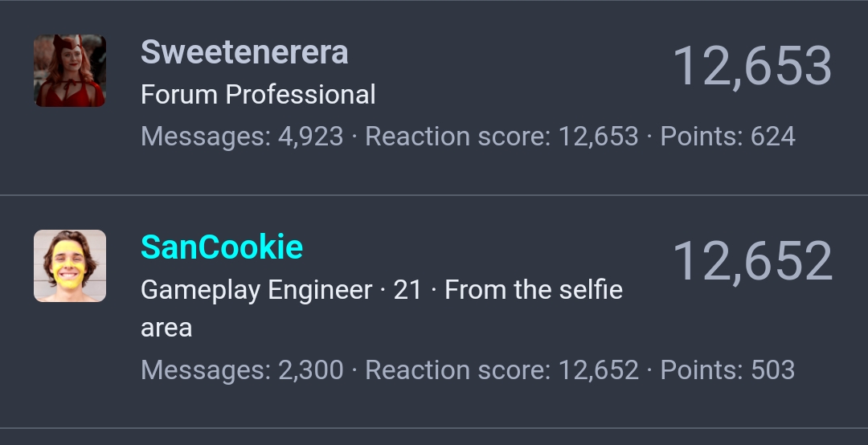Click Sweetenerera's Messages: 4,923 stat
The width and height of the screenshot is (868, 445).
(x=242, y=137)
